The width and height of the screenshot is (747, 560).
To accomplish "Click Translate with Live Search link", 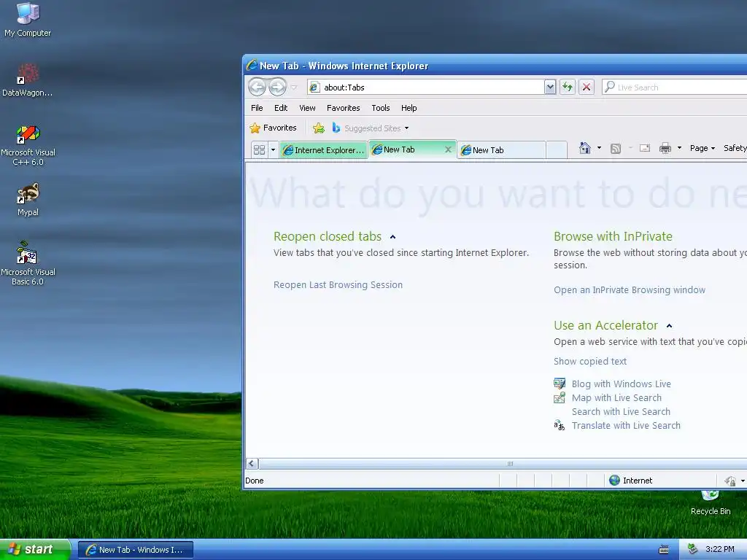I will pyautogui.click(x=626, y=425).
